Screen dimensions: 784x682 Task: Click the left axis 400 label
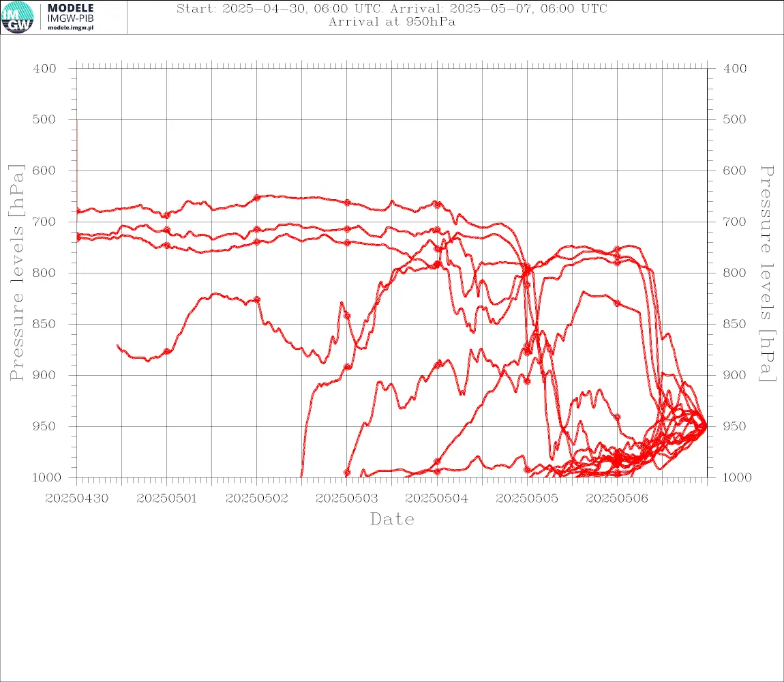[44, 69]
